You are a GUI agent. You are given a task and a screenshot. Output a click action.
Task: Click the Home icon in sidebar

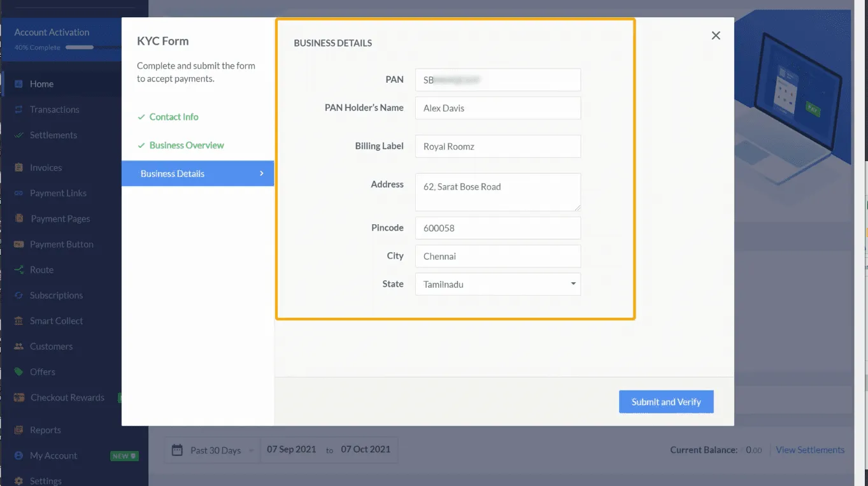[18, 84]
